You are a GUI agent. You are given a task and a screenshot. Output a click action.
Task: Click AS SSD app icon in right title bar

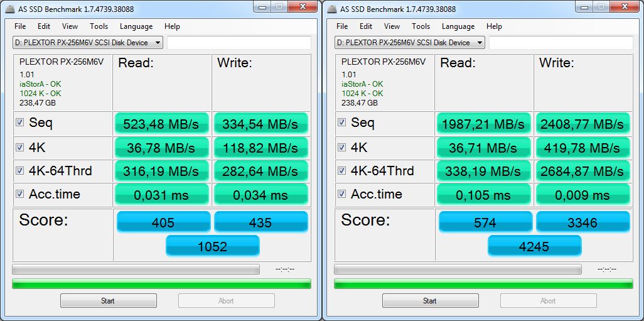pos(332,9)
